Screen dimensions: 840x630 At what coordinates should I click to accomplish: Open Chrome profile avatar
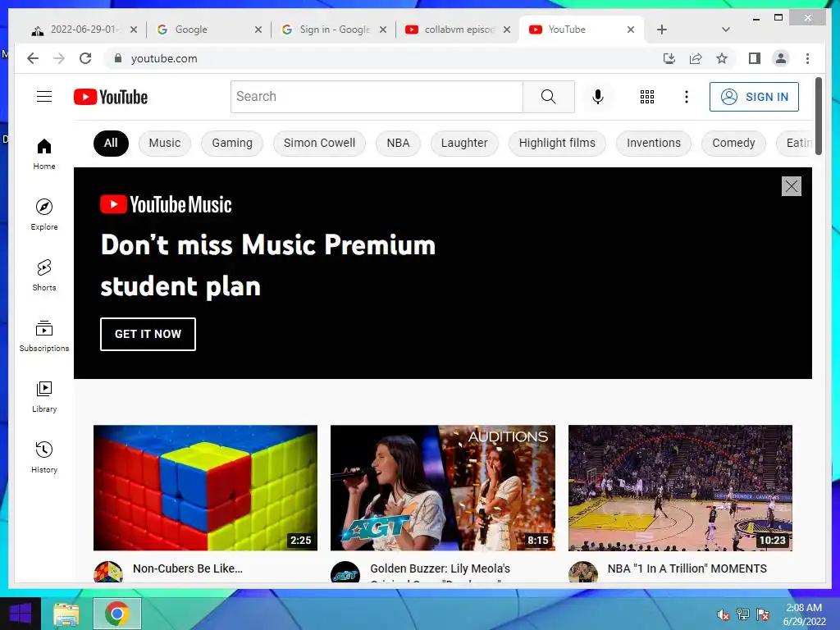781,58
